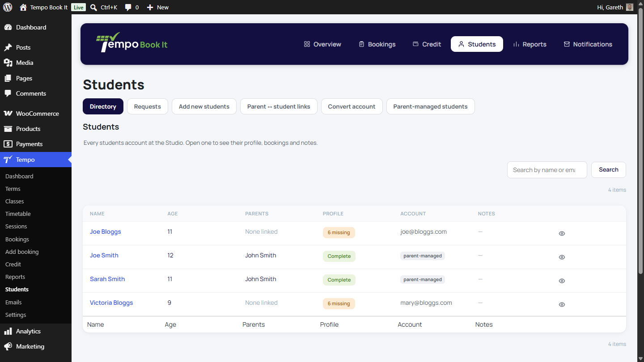Open Sarah Smith student link

point(107,279)
